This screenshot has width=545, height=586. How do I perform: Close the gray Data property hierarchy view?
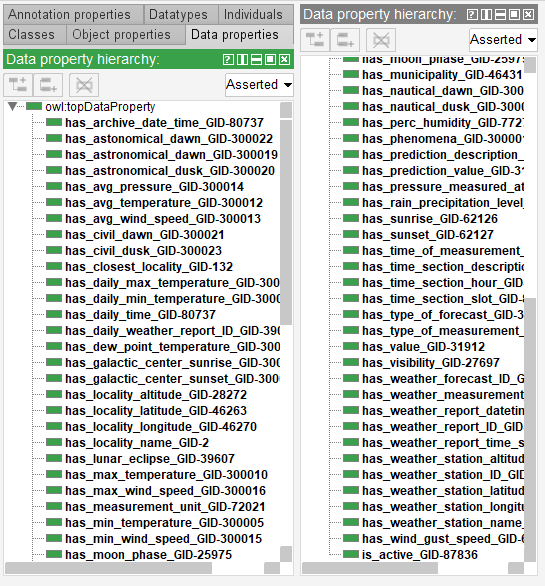pos(529,15)
